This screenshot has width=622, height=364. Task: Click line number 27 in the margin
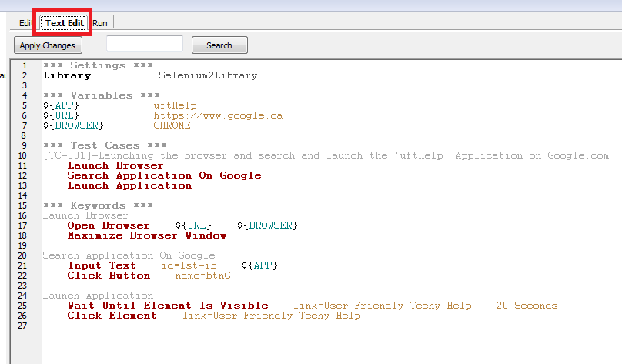pyautogui.click(x=22, y=326)
